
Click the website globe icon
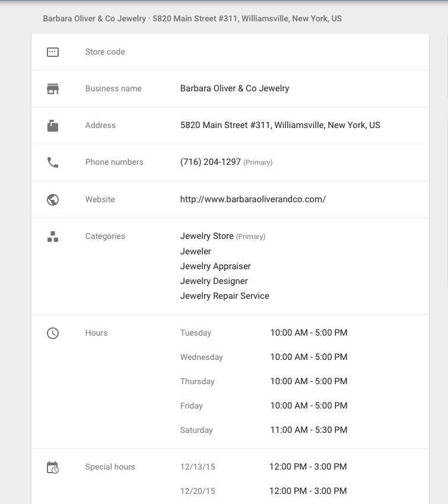(53, 200)
